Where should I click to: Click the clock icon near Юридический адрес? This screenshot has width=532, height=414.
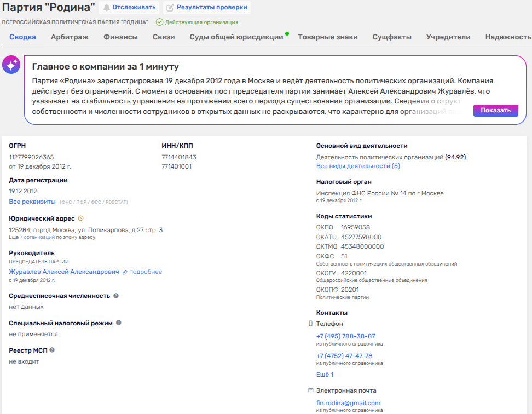click(81, 218)
